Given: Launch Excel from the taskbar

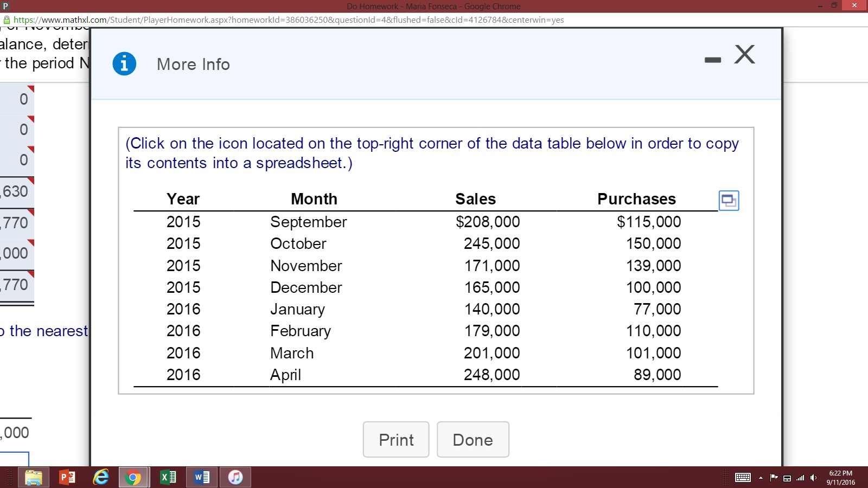Looking at the screenshot, I should pyautogui.click(x=168, y=477).
